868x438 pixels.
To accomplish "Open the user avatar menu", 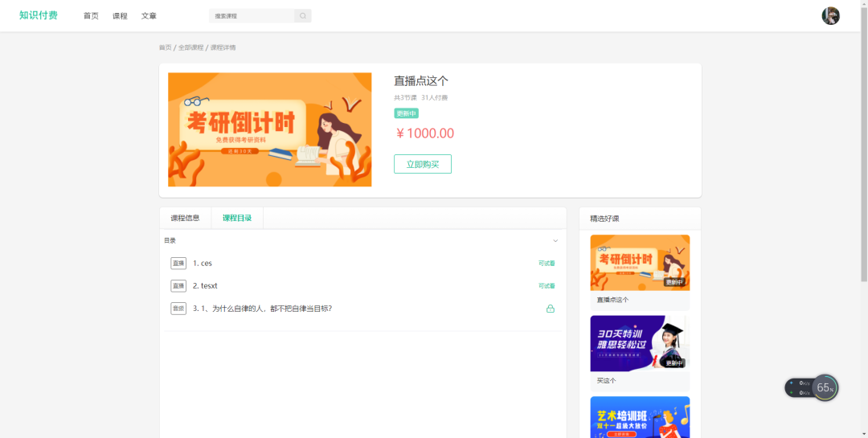I will tap(830, 16).
